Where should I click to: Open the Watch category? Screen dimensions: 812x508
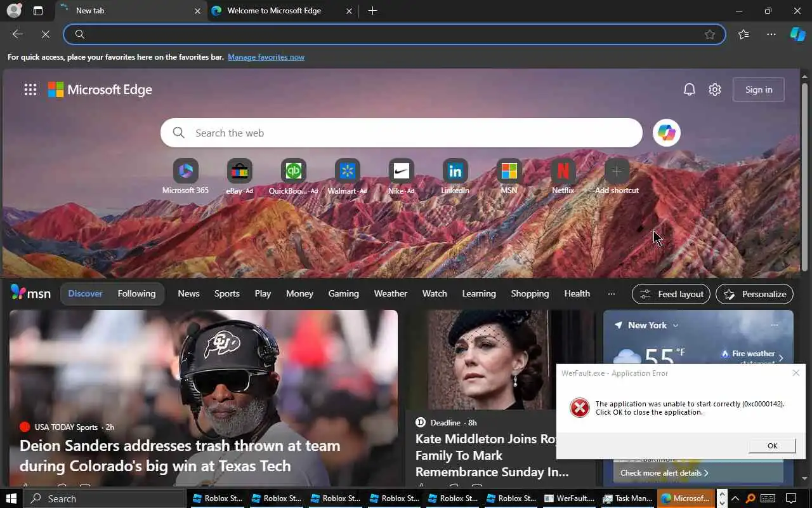pos(435,293)
